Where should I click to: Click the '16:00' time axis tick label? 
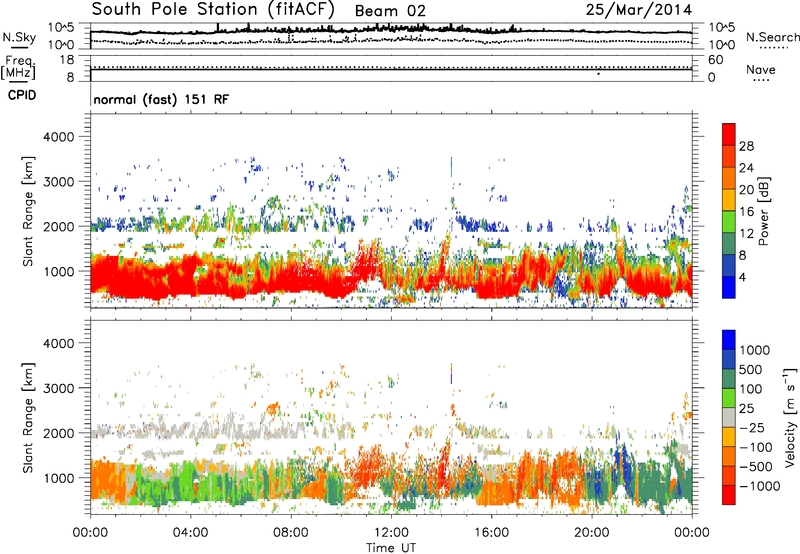click(x=491, y=533)
